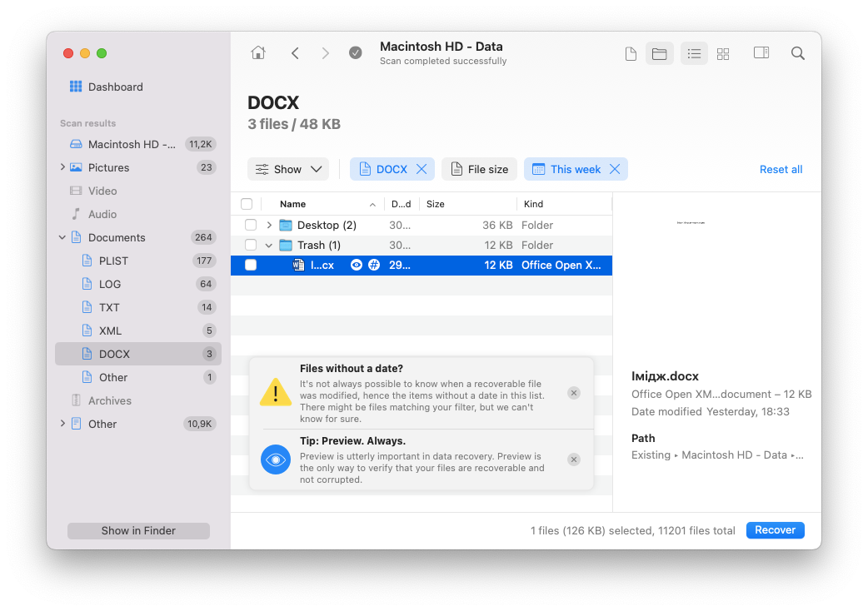Select the Trash (1) folder row
This screenshot has height=611, width=868.
[422, 245]
